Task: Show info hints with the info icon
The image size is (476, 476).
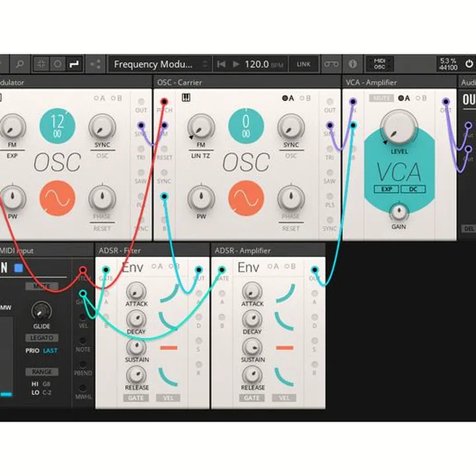Action: pyautogui.click(x=352, y=64)
